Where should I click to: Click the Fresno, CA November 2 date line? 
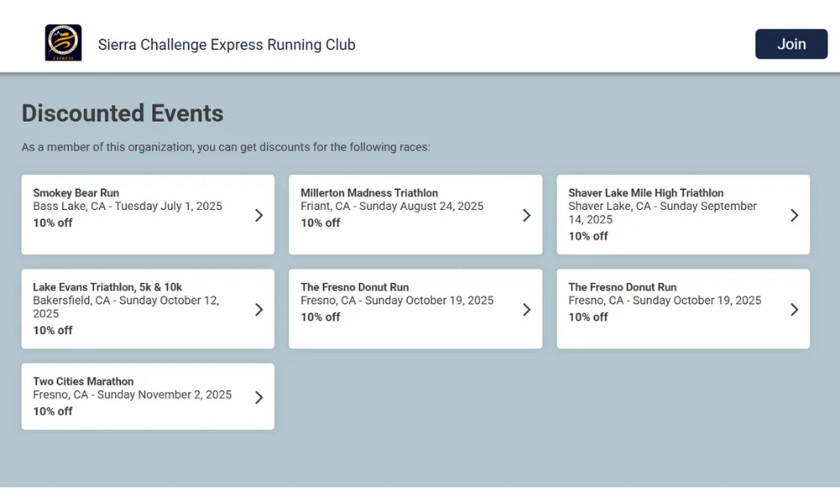(x=133, y=395)
